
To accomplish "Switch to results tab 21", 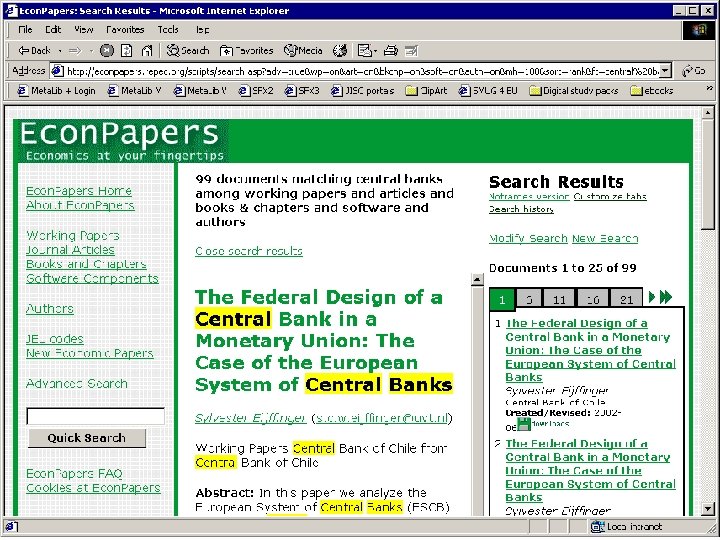I will (626, 300).
